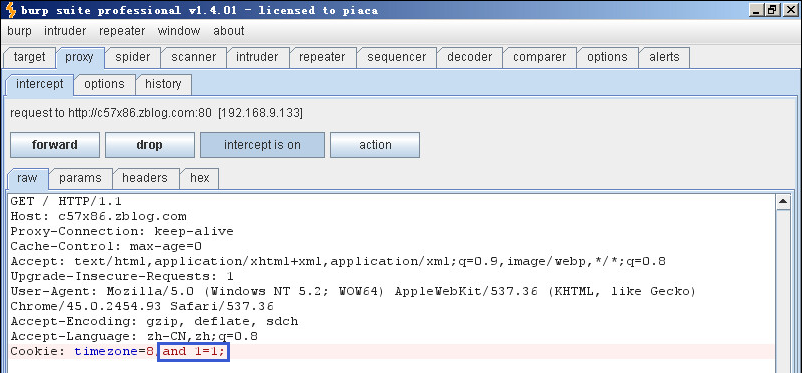This screenshot has height=373, width=802.
Task: Click the forward button
Action: point(55,145)
